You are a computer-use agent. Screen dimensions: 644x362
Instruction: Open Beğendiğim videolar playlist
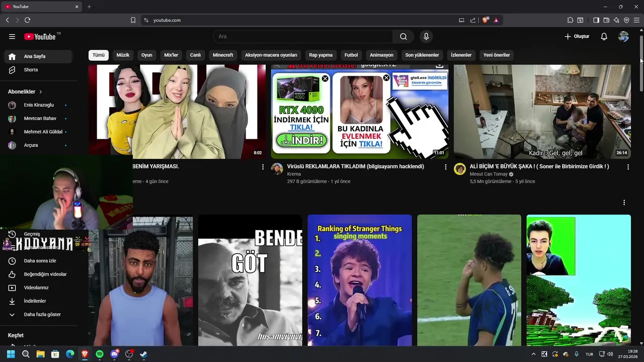point(40,274)
